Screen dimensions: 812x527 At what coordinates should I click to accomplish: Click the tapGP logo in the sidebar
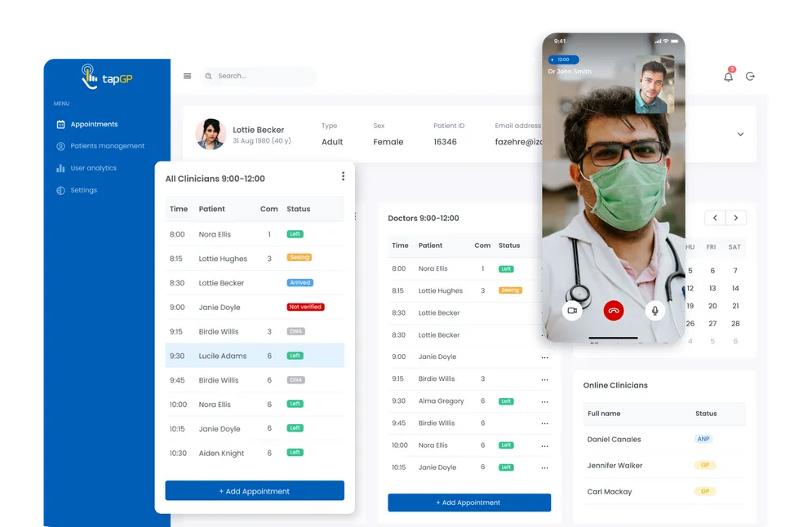tap(107, 77)
